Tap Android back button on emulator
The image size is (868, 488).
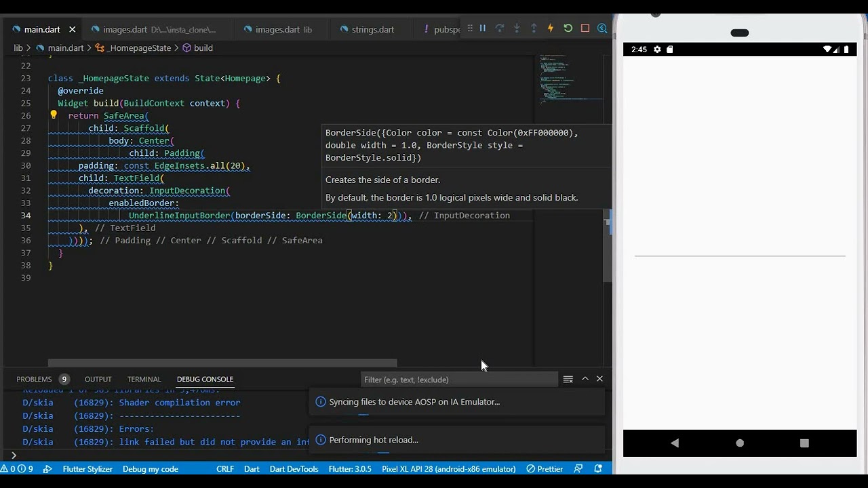675,443
